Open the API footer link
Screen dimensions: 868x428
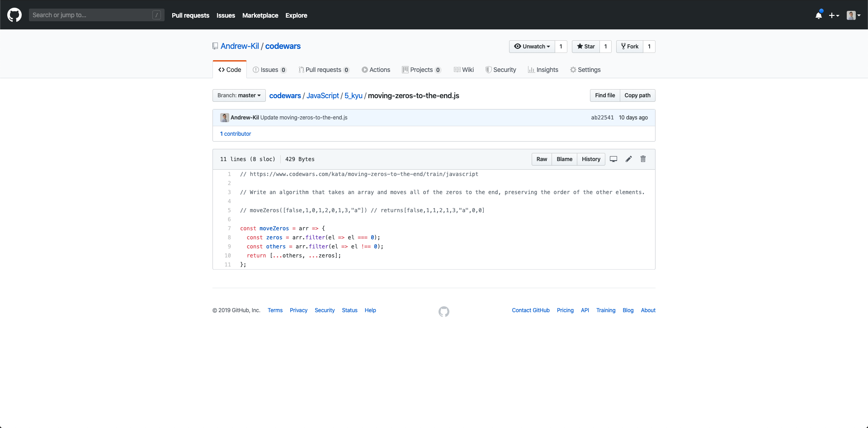[x=585, y=310]
